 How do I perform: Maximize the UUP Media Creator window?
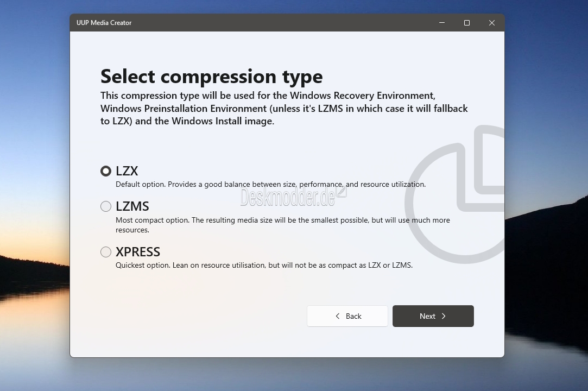(x=467, y=23)
